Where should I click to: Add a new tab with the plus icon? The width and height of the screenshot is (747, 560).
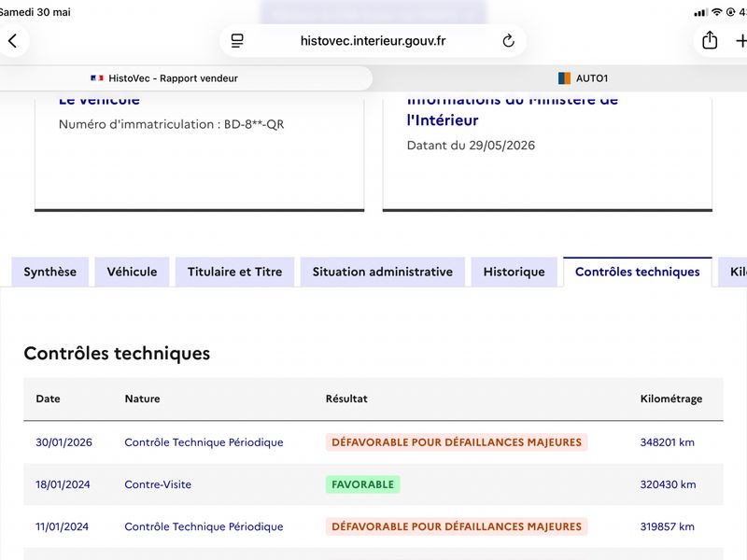point(740,41)
